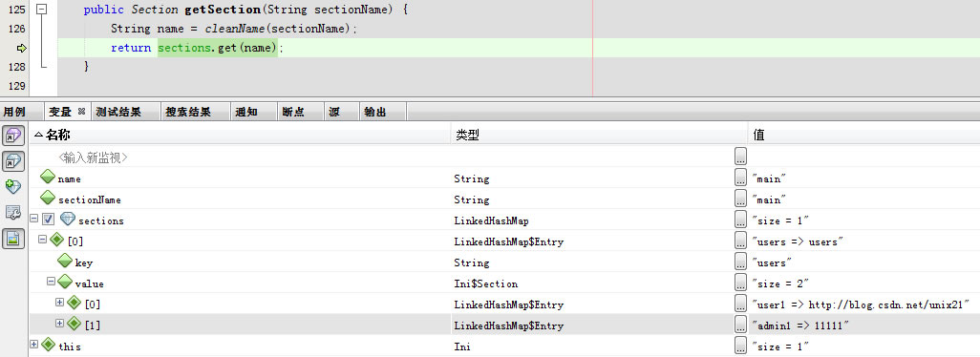Select the sectionName variable row
Image resolution: width=980 pixels, height=357 pixels.
point(504,199)
